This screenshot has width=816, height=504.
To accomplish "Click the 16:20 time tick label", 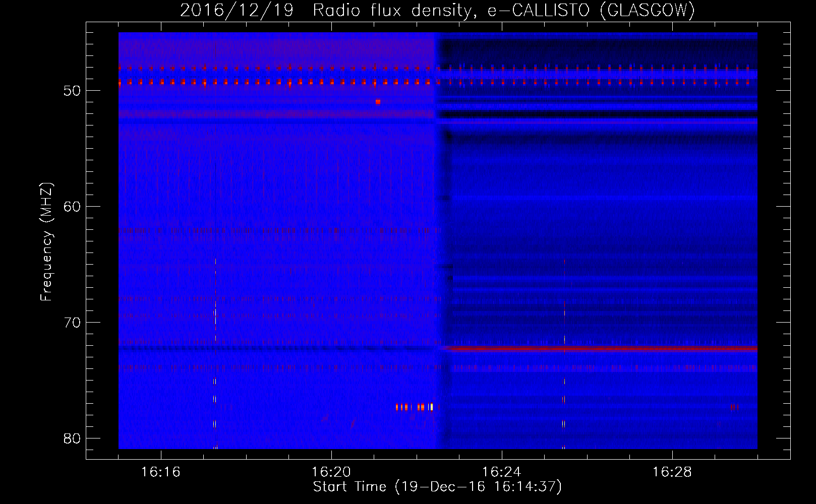I will [331, 472].
